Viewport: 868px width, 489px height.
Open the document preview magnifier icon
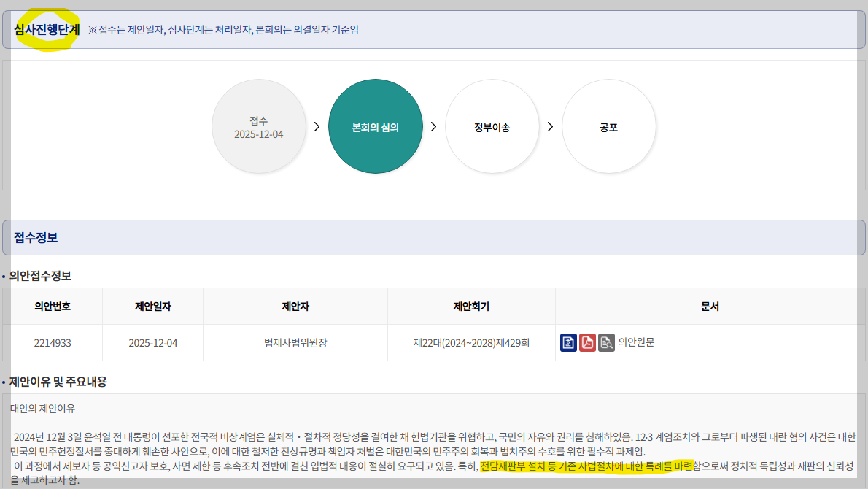click(x=606, y=343)
